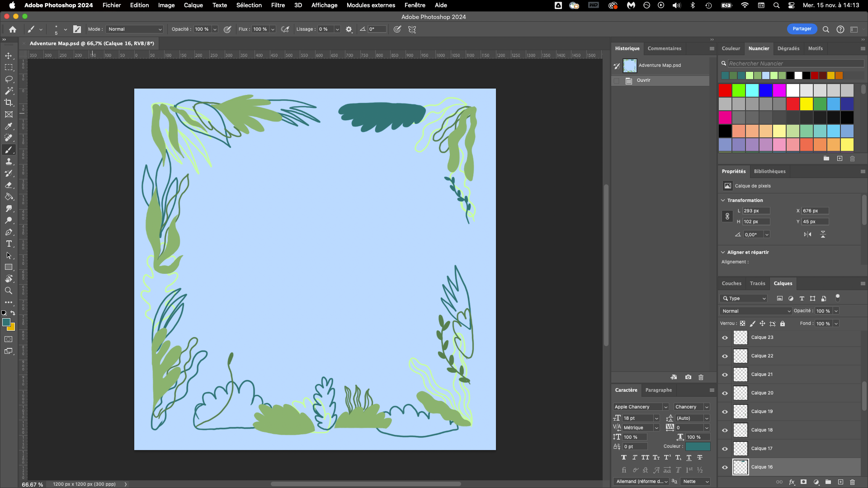
Task: Hide layer Calque 22
Action: tap(725, 356)
